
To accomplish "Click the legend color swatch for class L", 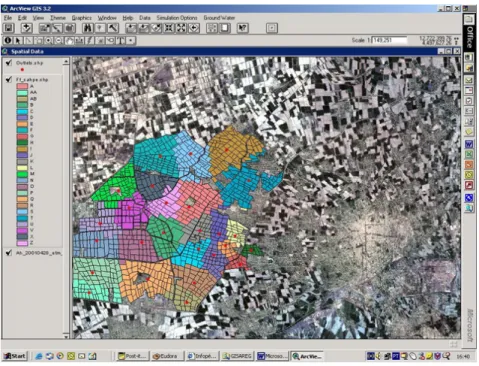I will [22, 167].
